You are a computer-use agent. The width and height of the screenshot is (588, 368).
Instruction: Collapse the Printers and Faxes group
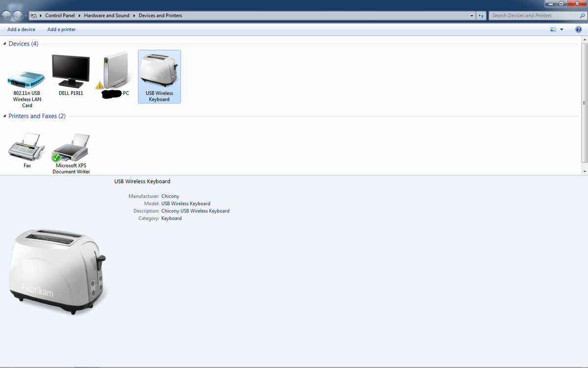(4, 116)
